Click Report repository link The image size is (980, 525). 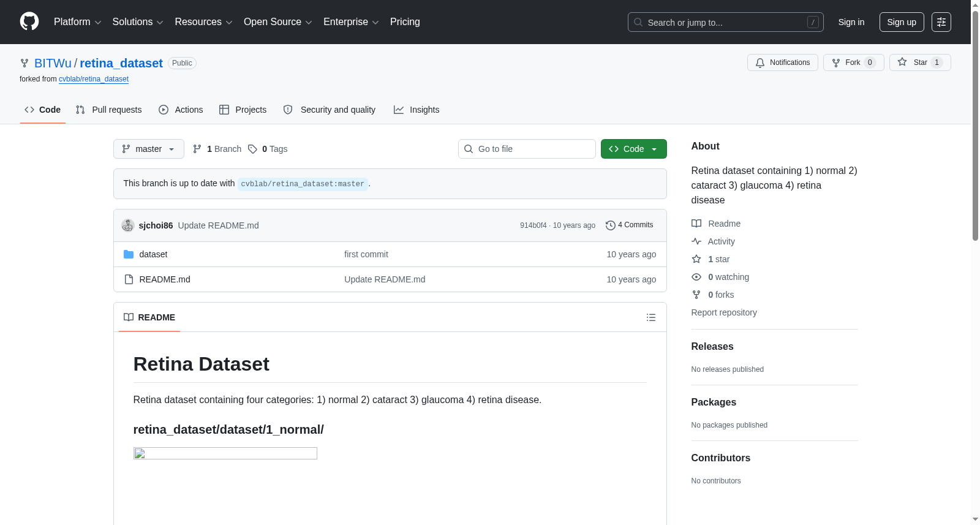point(724,312)
